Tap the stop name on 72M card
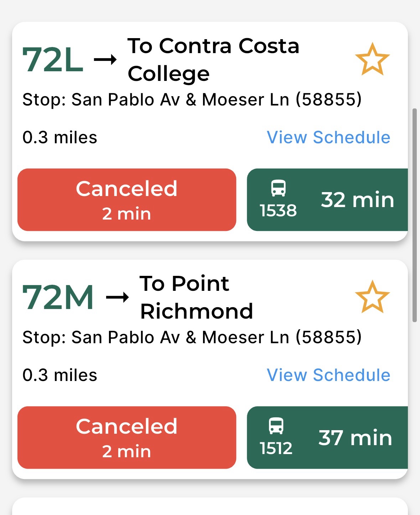This screenshot has height=515, width=420. click(x=192, y=337)
